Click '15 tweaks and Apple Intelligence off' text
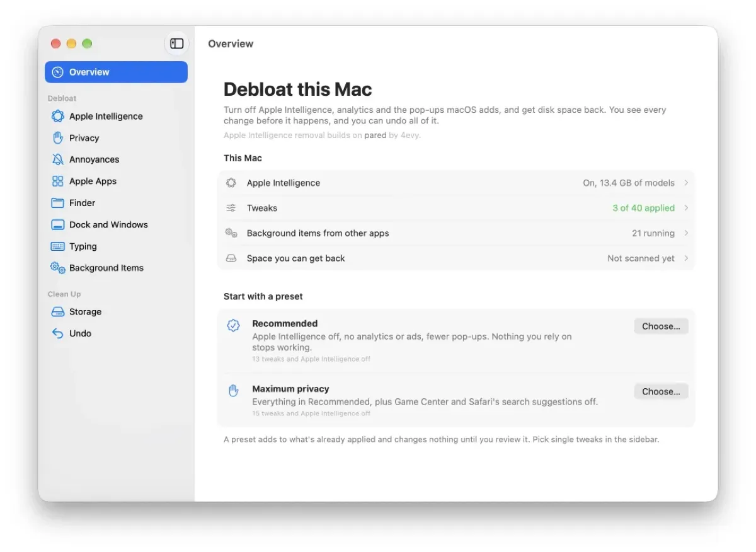This screenshot has width=756, height=552. pyautogui.click(x=311, y=413)
